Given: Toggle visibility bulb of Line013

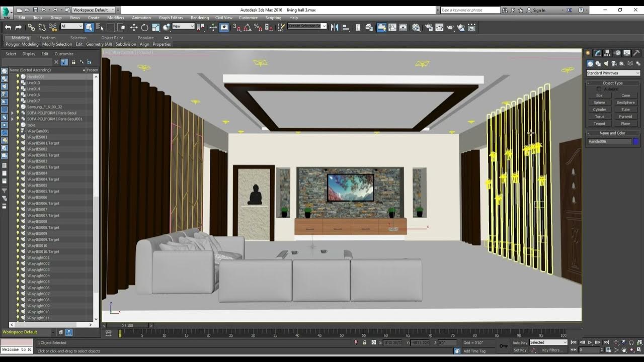Looking at the screenshot, I should [18, 83].
